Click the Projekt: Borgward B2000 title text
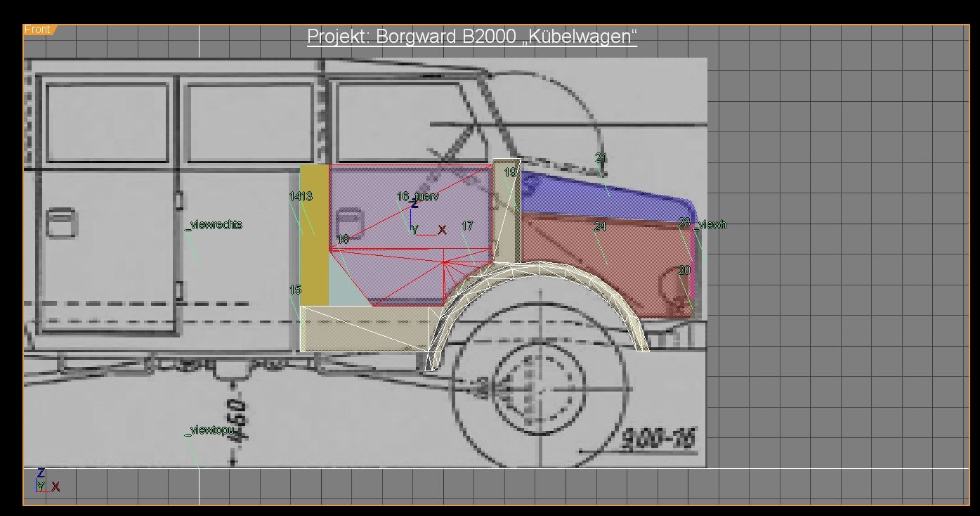The width and height of the screenshot is (980, 516). [x=472, y=37]
